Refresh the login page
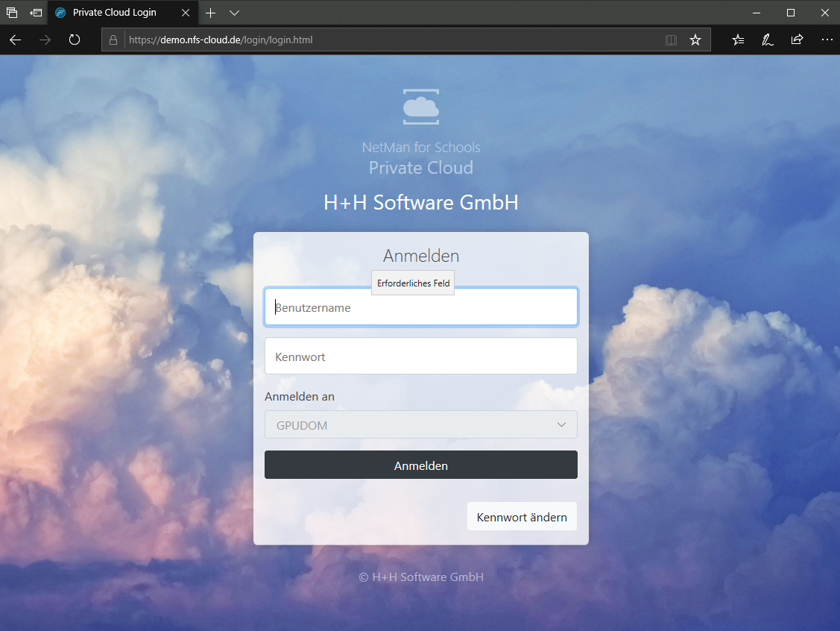840x631 pixels. point(75,40)
